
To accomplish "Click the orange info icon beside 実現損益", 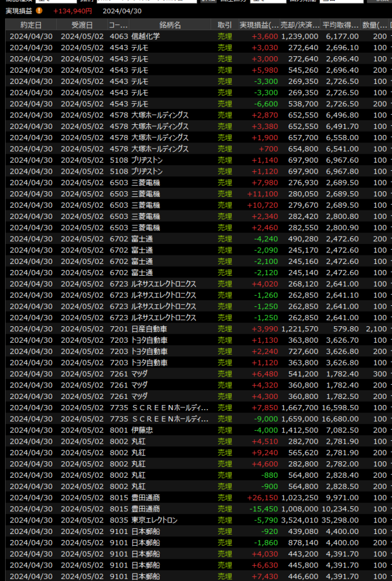I will [39, 10].
